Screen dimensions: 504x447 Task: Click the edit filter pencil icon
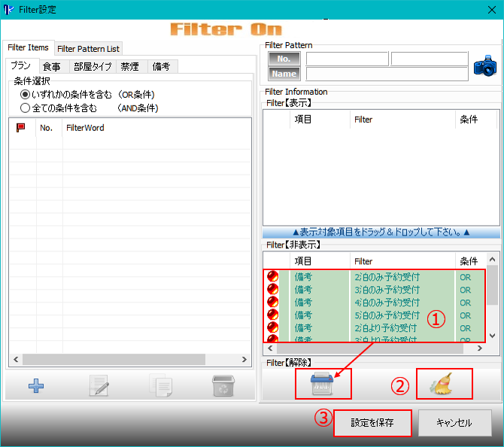pos(99,386)
